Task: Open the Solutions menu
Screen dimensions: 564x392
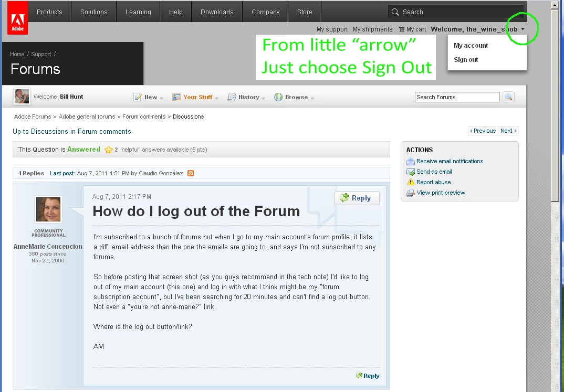Action: [x=94, y=12]
